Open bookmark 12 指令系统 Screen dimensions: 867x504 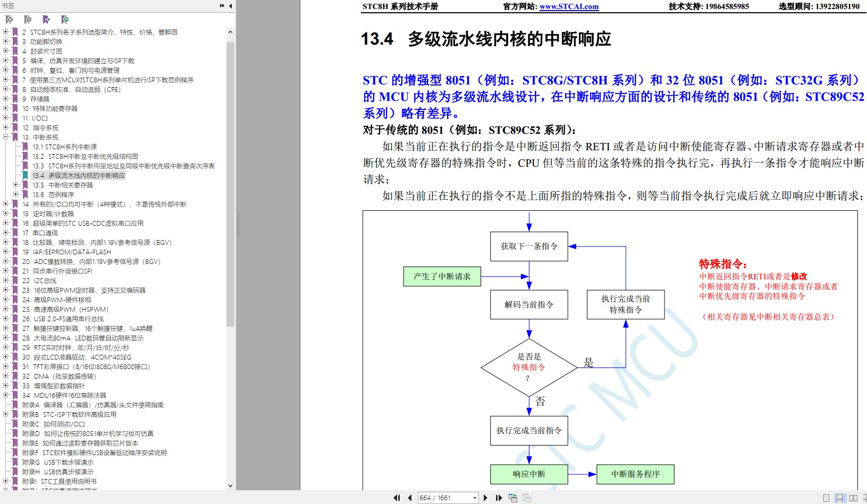[40, 127]
